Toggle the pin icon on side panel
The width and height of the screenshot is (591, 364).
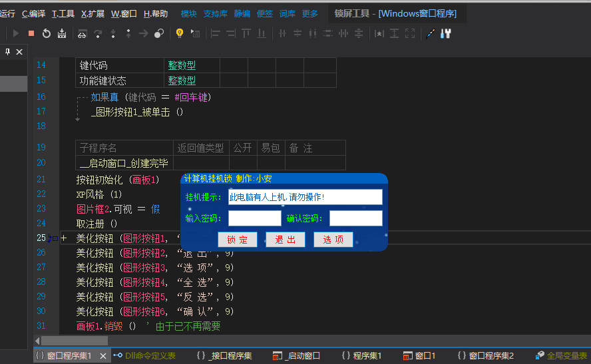7,52
